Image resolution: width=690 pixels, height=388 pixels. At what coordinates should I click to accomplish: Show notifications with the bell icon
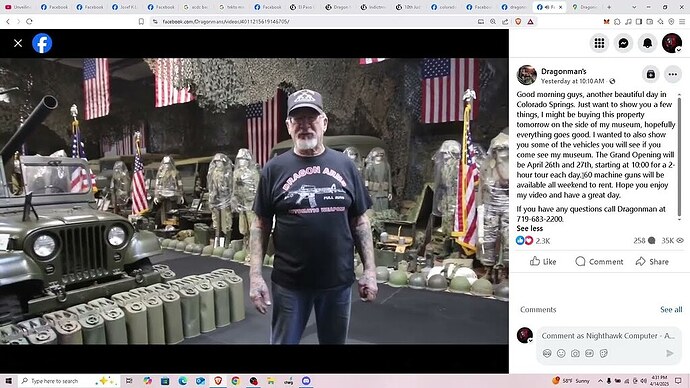647,43
